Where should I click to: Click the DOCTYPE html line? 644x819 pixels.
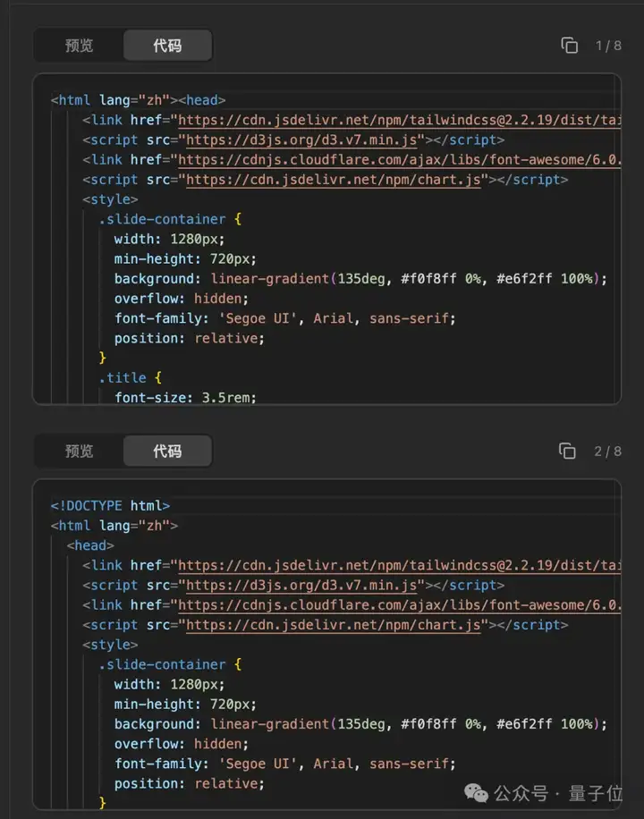[110, 506]
